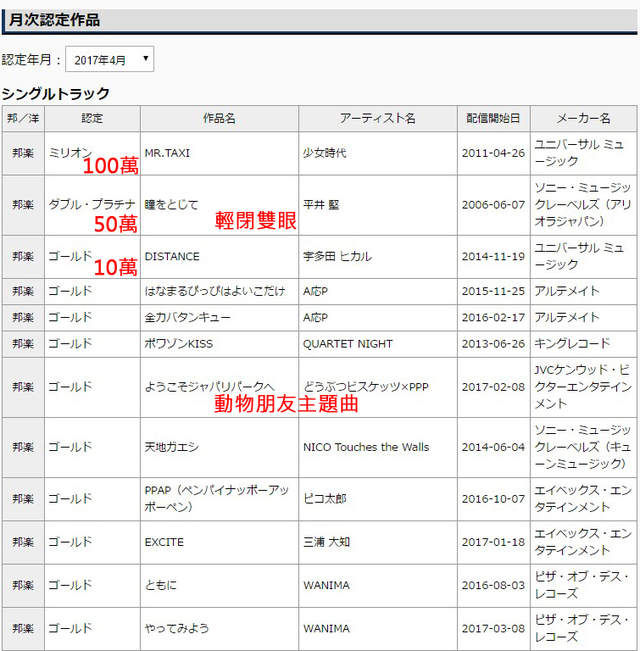
Task: Click the 月次認定作品 page heading
Action: click(x=54, y=20)
